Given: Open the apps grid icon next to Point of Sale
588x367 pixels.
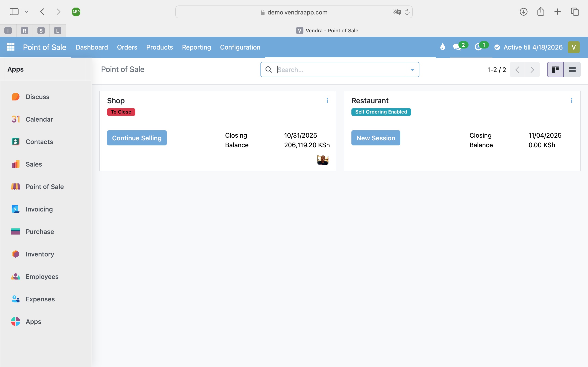Looking at the screenshot, I should click(10, 47).
